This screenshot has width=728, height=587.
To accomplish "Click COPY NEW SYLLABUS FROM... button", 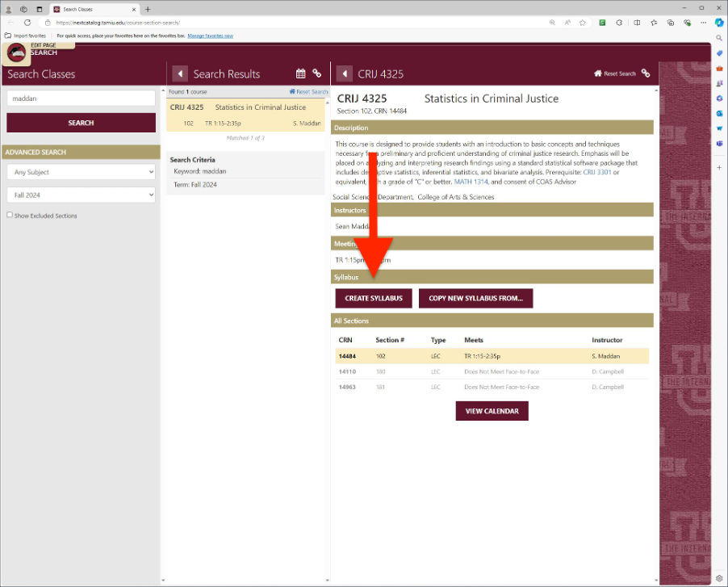I will click(x=476, y=298).
